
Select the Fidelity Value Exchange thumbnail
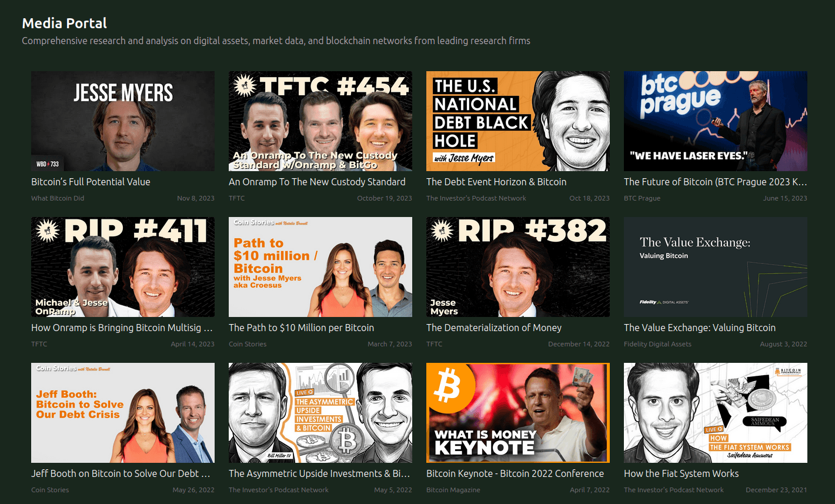click(x=715, y=267)
